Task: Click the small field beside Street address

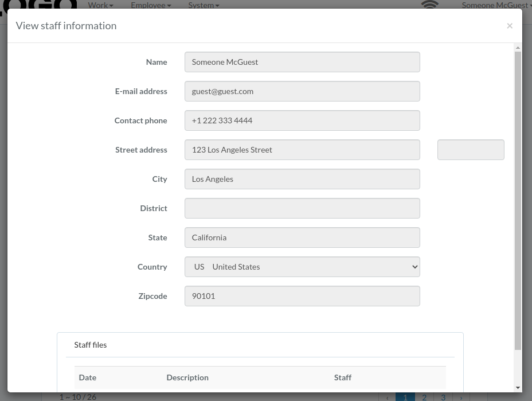Action: point(471,150)
